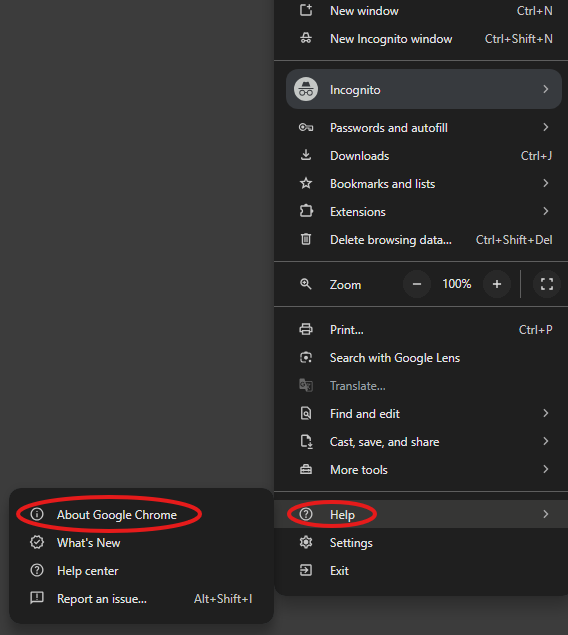Click the Incognito profile label

coord(355,89)
